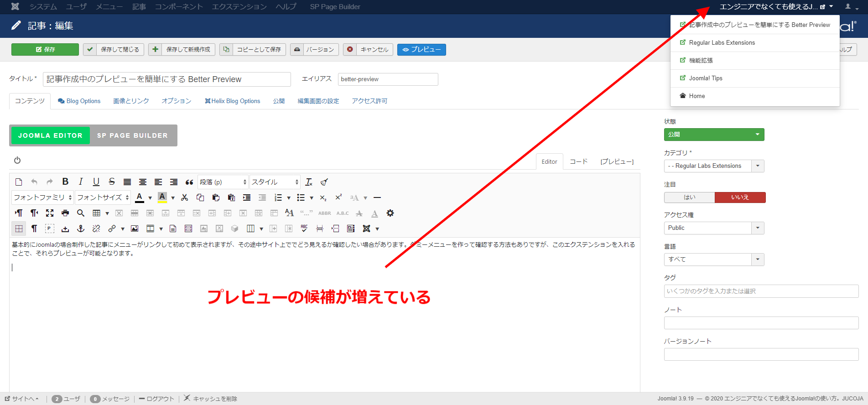
Task: Open search and replace magnifier
Action: pyautogui.click(x=81, y=213)
